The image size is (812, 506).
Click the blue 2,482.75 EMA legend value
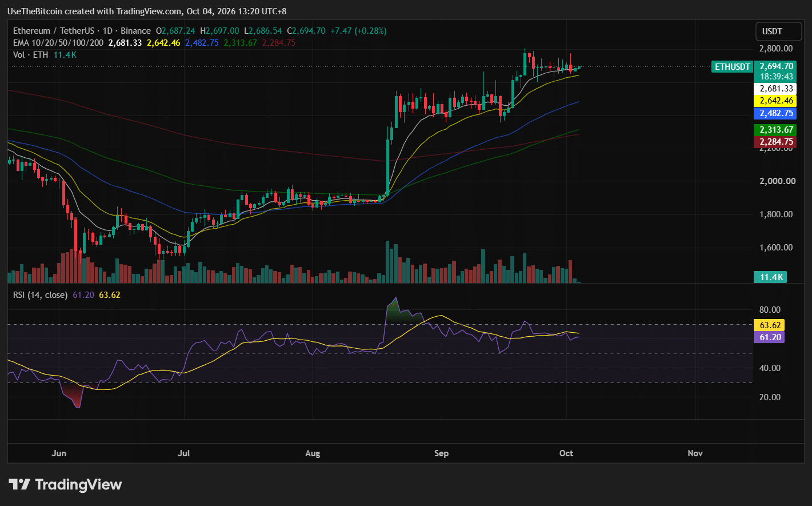(202, 43)
